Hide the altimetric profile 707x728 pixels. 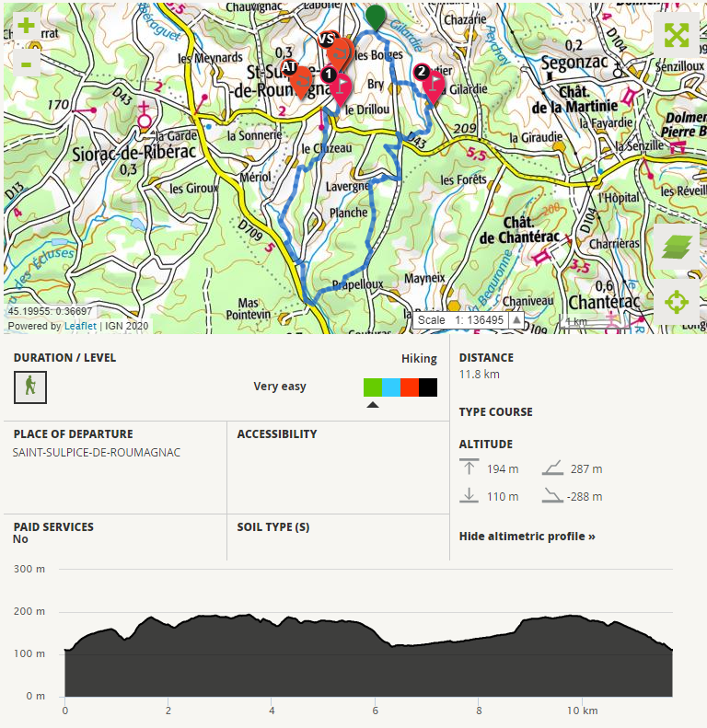pyautogui.click(x=527, y=536)
